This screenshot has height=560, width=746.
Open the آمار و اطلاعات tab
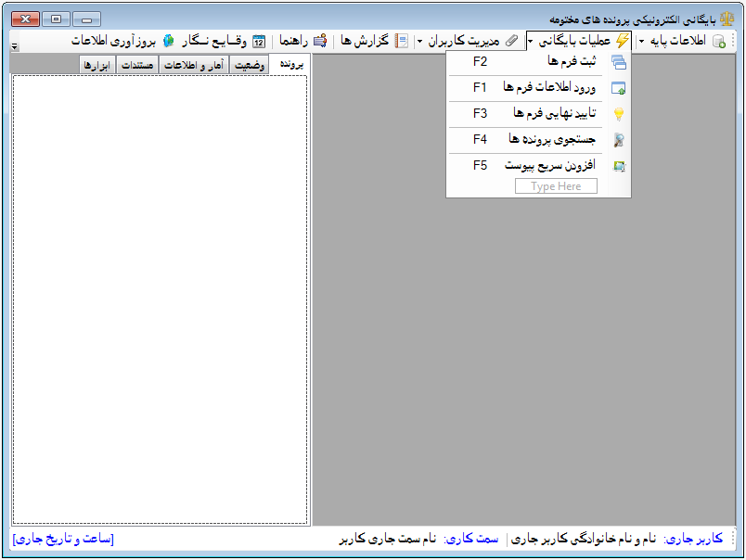193,65
